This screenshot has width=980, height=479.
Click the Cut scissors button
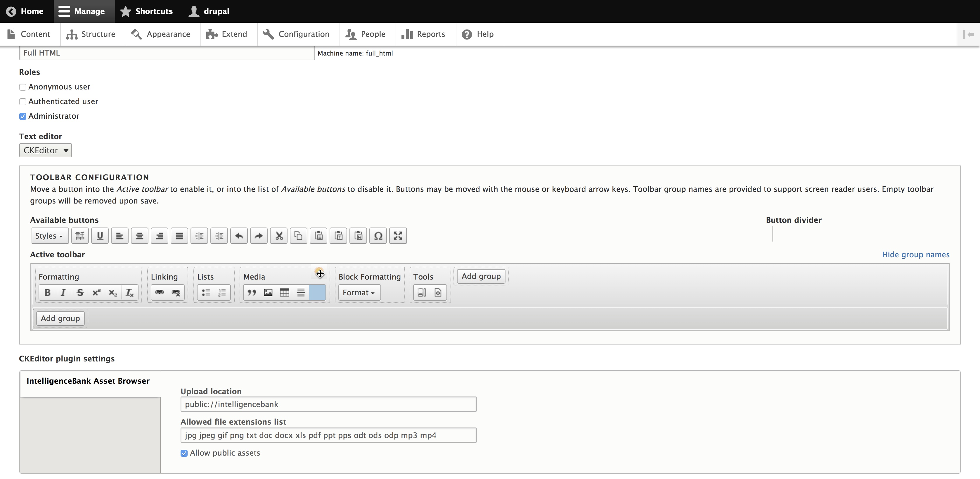pos(279,236)
